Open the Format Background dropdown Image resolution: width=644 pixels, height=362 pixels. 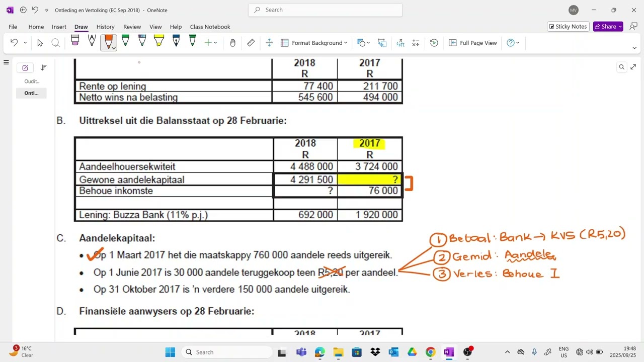pos(314,43)
